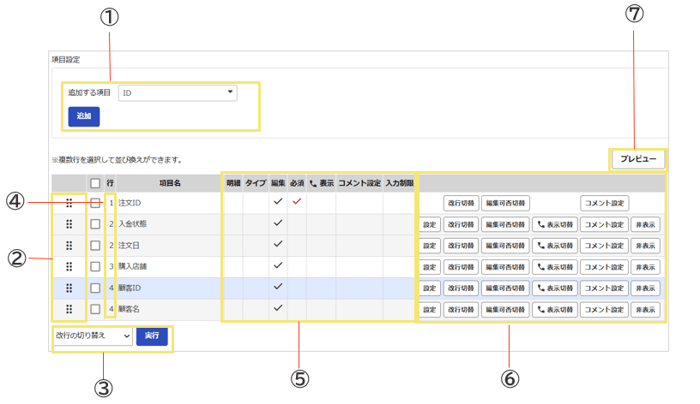The width and height of the screenshot is (700, 404).
Task: Click the 実行 button
Action: pos(152,336)
